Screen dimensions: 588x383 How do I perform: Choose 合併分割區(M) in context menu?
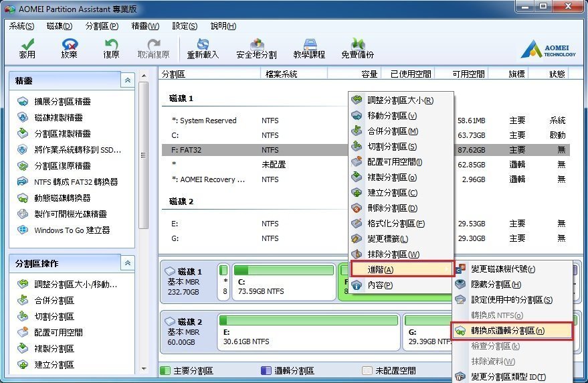(401, 131)
